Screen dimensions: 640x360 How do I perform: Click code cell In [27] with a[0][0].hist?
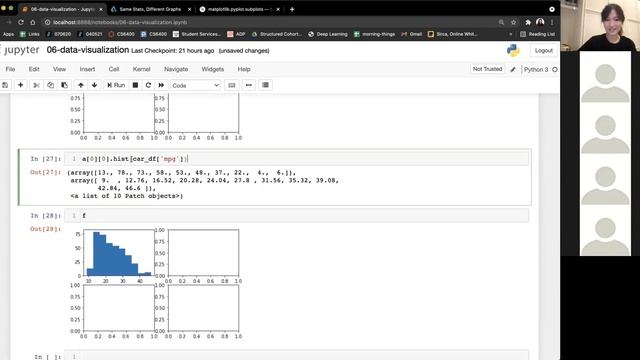[x=297, y=159]
